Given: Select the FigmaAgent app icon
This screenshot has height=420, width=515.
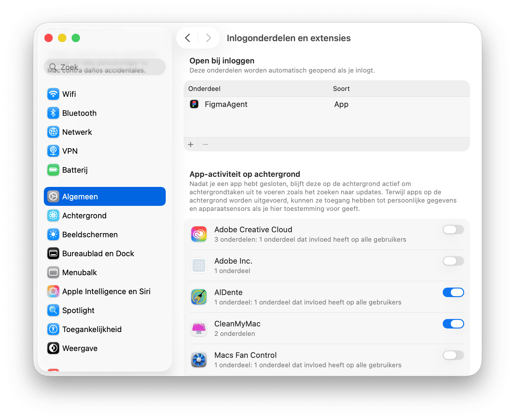Looking at the screenshot, I should click(194, 104).
